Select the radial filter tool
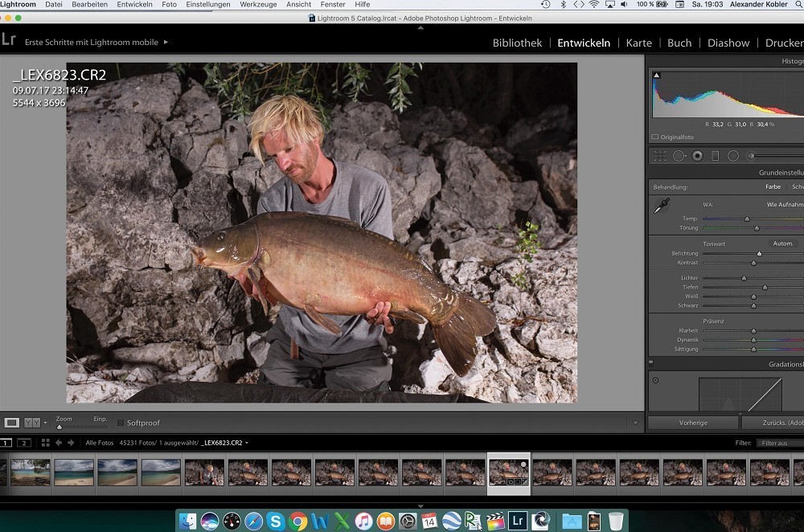Screen dimensions: 804x532 [x=733, y=156]
